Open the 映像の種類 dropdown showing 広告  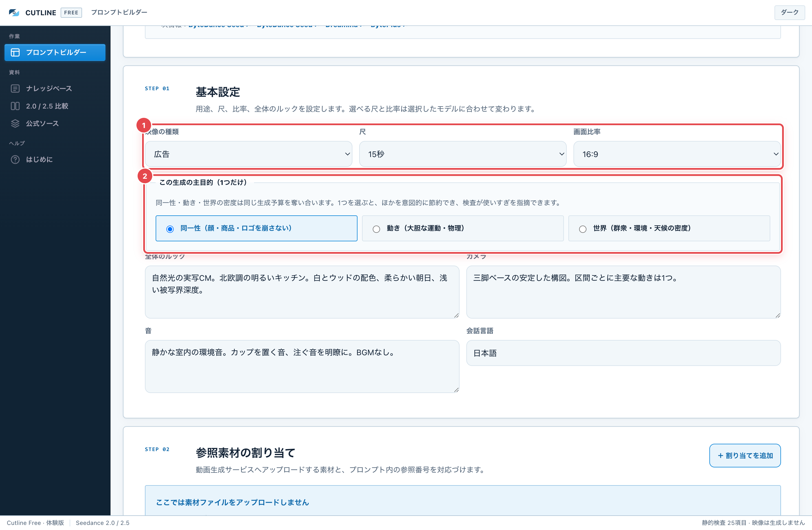(x=249, y=154)
